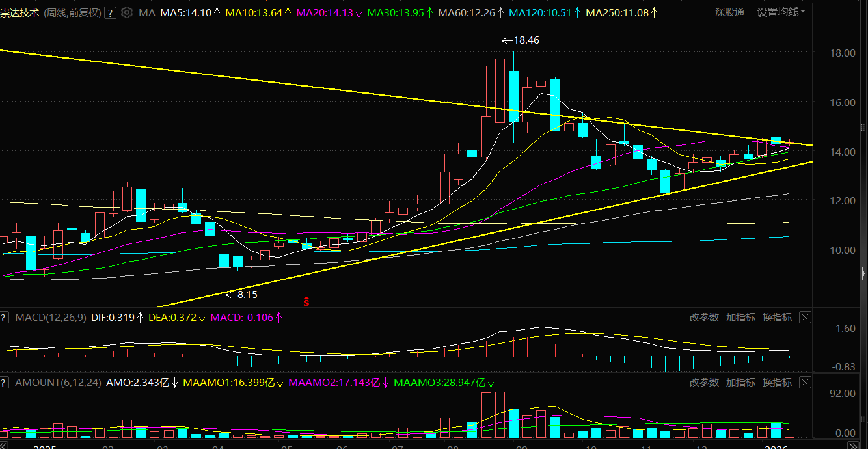Click the AMOUNT(6,12,24) indicator name
868x449 pixels.
click(58, 383)
